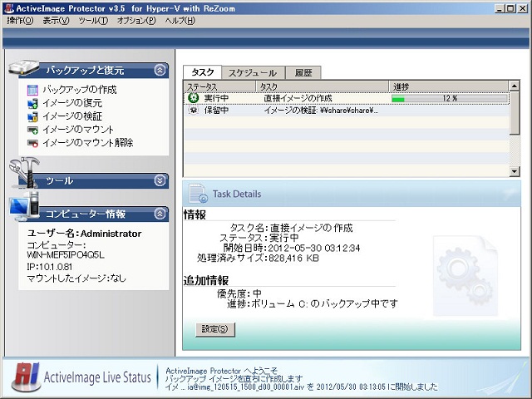Image resolution: width=532 pixels, height=399 pixels.
Task: Switch to the タスク tab
Action: pyautogui.click(x=203, y=72)
